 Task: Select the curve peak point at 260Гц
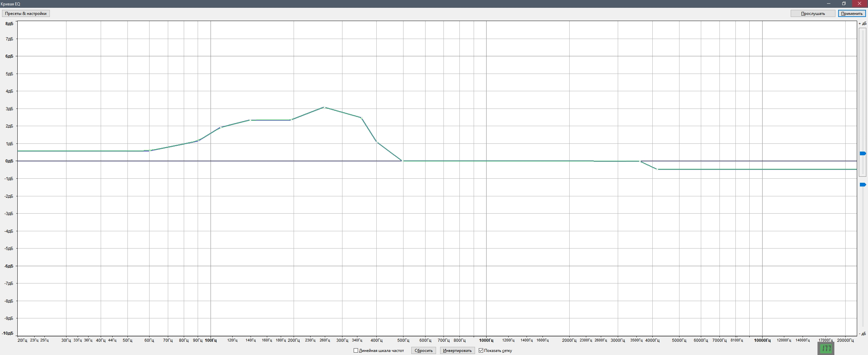(324, 107)
